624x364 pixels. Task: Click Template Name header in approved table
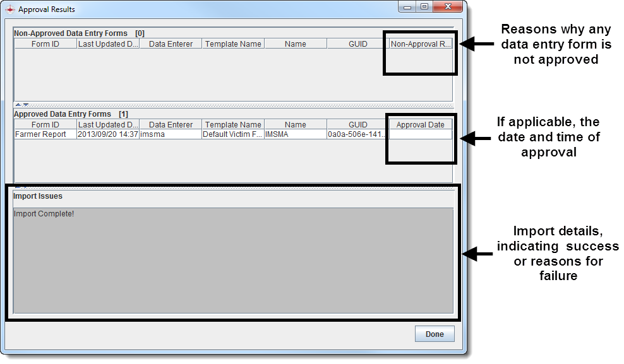233,125
